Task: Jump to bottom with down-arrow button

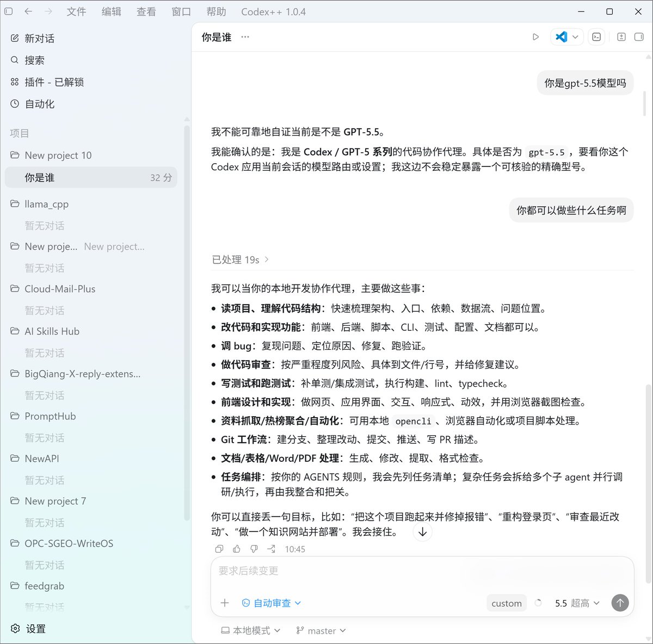Action: (x=423, y=532)
